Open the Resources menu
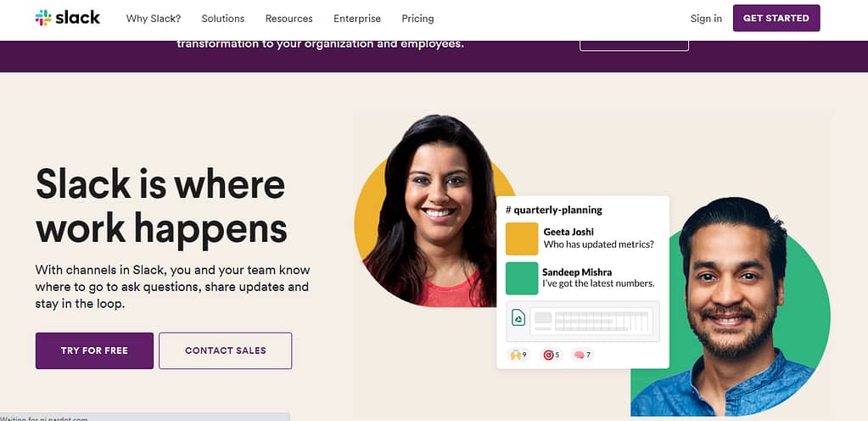 [289, 19]
